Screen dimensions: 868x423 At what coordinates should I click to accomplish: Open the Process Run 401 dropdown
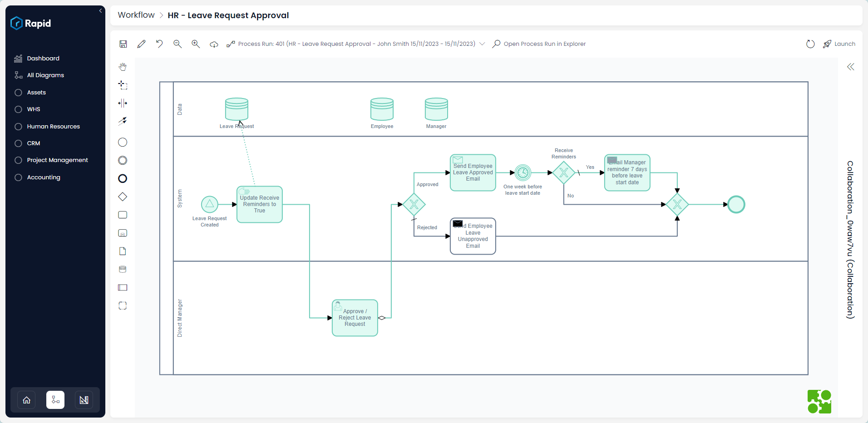pos(482,44)
